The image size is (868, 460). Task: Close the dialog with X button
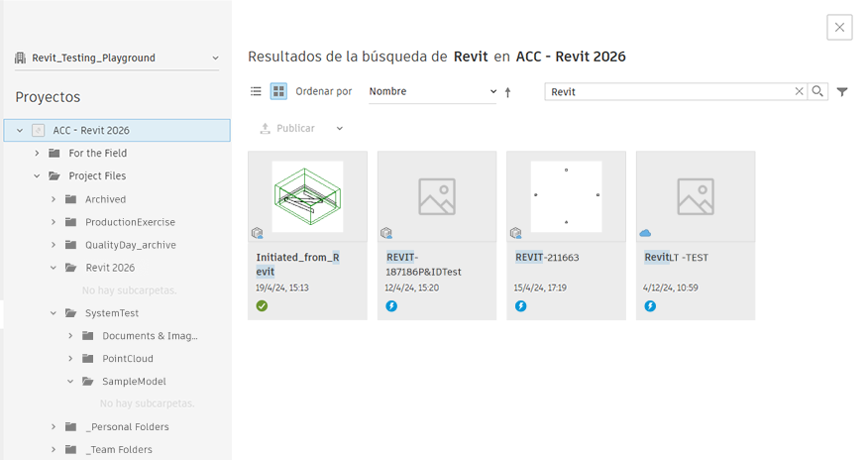[840, 27]
